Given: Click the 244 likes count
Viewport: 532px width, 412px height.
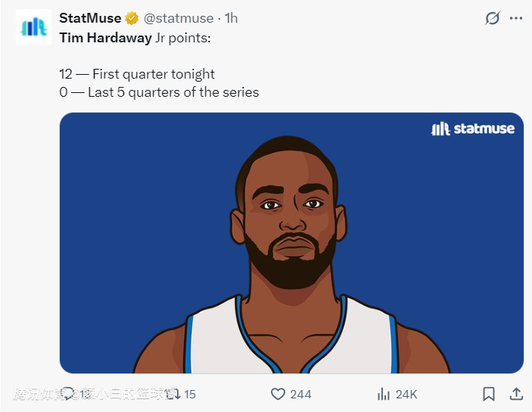Looking at the screenshot, I should [x=300, y=394].
